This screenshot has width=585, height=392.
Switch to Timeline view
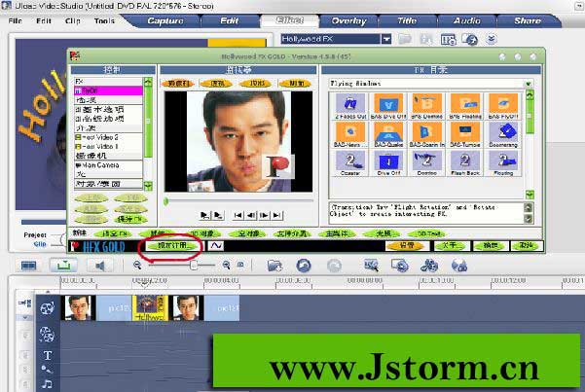tap(64, 266)
